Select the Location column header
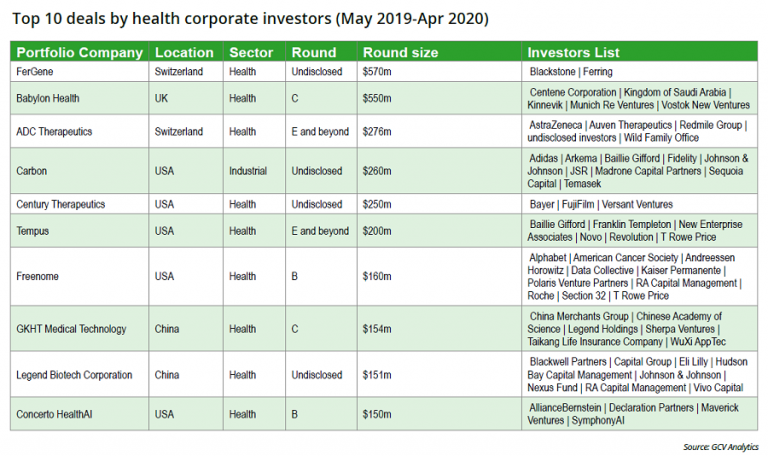This screenshot has width=768, height=456. pyautogui.click(x=184, y=52)
